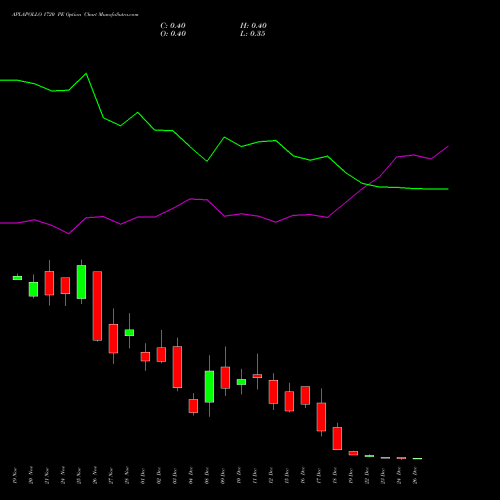
Task: Click the 22 Dec date label
Action: click(x=367, y=476)
